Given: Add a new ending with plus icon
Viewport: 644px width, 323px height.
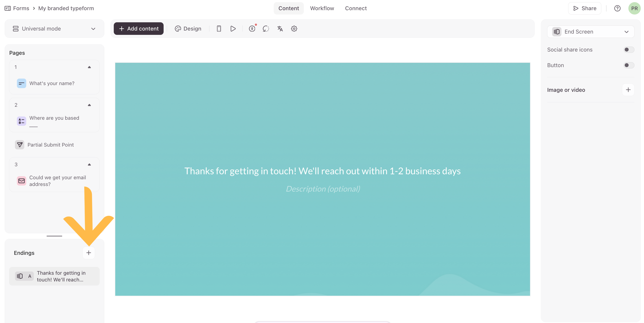Looking at the screenshot, I should pyautogui.click(x=88, y=253).
